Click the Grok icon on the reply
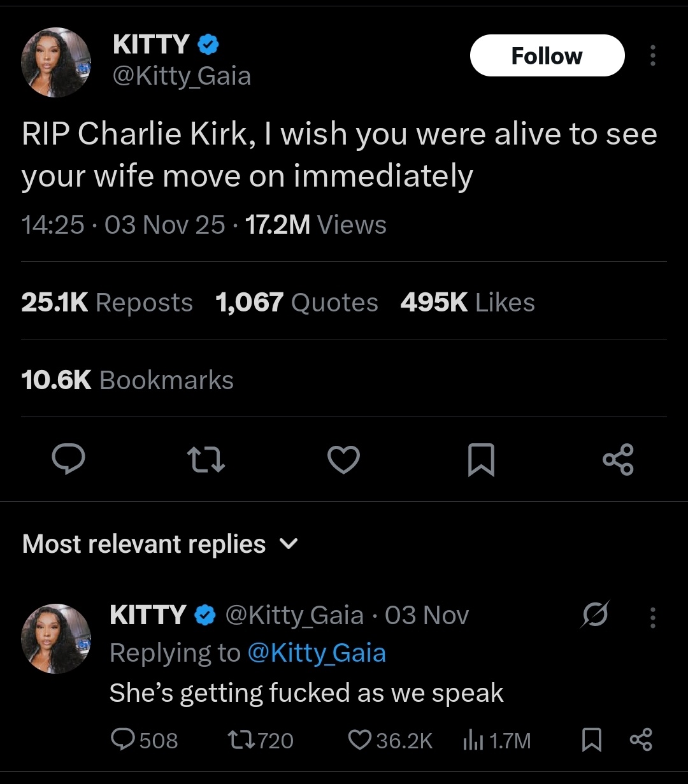 595,615
